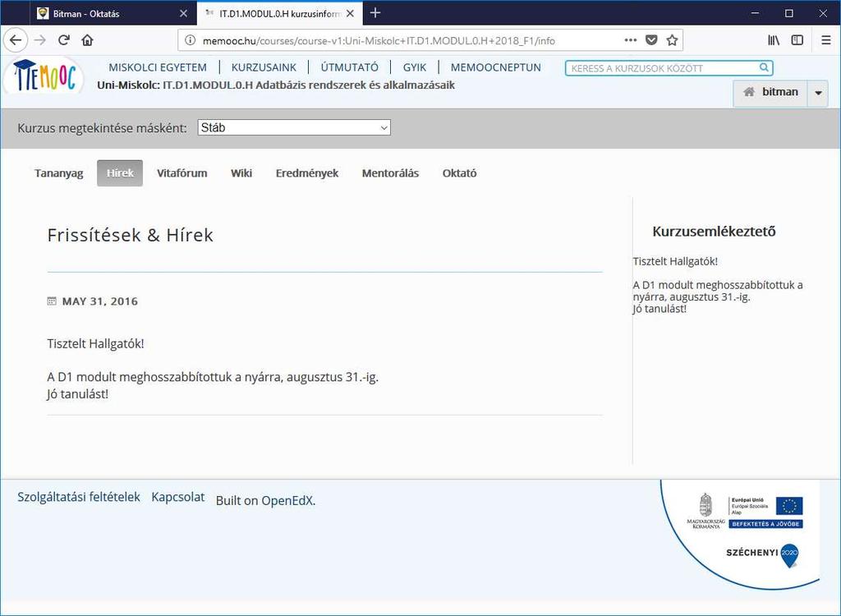Click the browser address bar URL
Image resolution: width=841 pixels, height=616 pixels.
coord(379,41)
